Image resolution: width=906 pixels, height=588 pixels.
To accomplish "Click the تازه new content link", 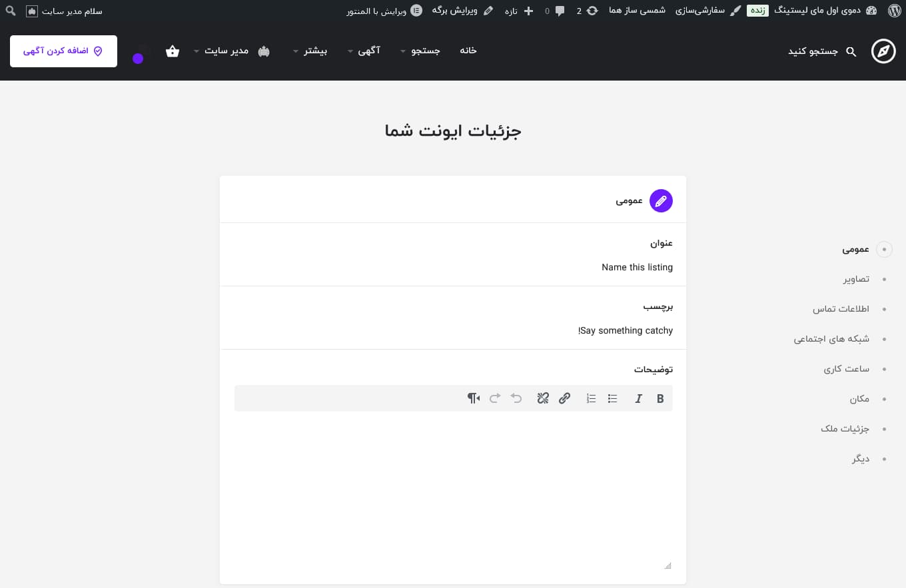I will 511,11.
